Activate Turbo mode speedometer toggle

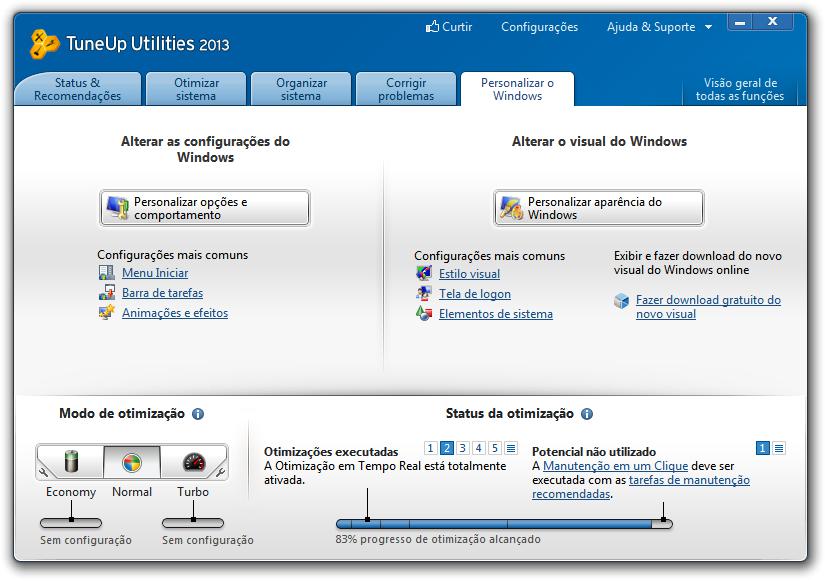(194, 462)
